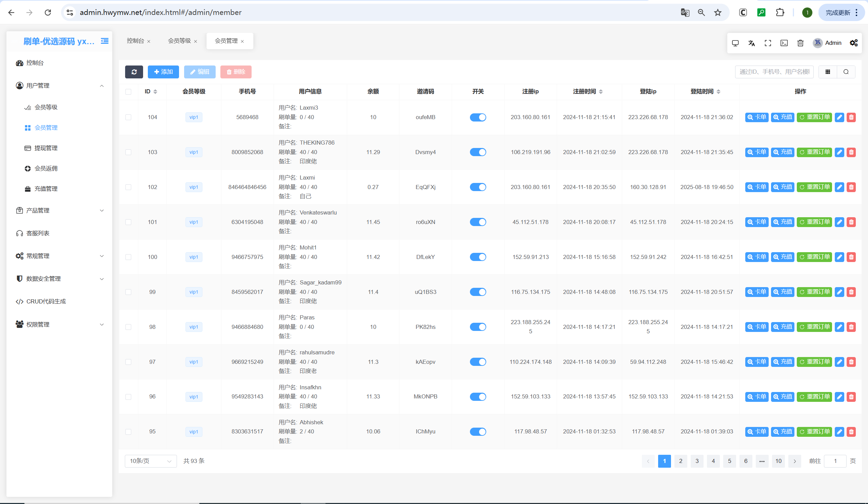Open the language translate icon
The height and width of the screenshot is (504, 868).
(x=752, y=43)
